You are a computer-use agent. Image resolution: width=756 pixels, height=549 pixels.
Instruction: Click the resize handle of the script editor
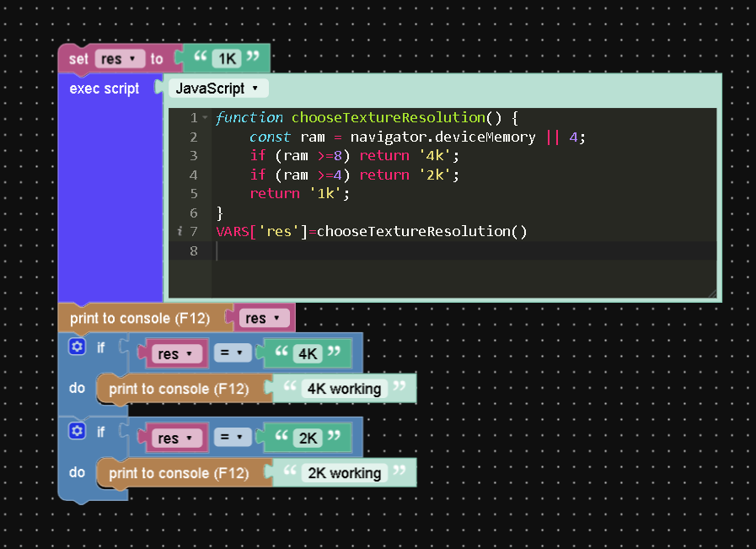(x=711, y=293)
